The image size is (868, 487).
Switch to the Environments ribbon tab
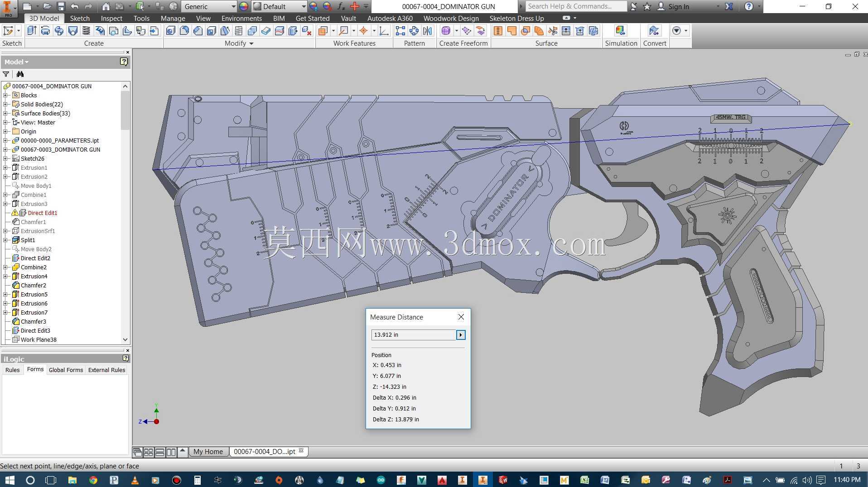coord(241,18)
